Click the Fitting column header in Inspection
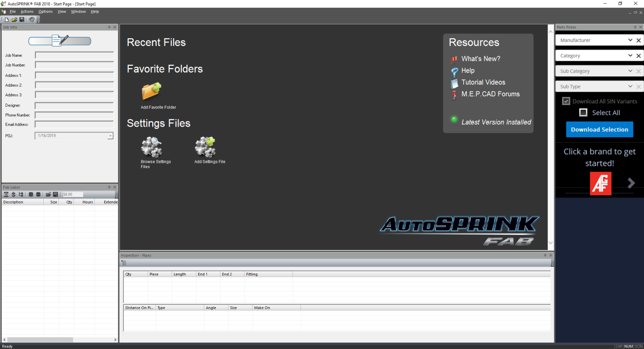Image resolution: width=644 pixels, height=349 pixels. click(269, 274)
